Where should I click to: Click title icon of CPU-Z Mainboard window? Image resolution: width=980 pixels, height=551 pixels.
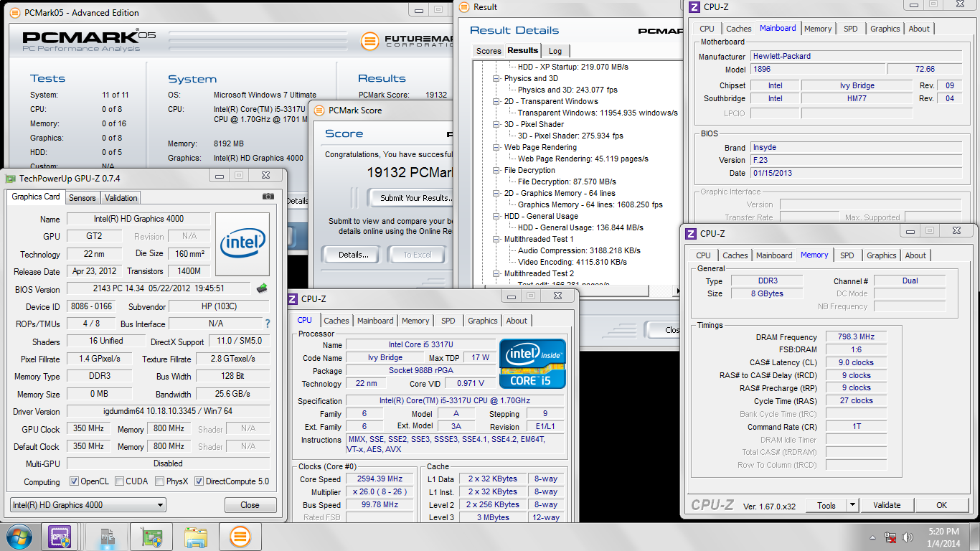point(694,7)
